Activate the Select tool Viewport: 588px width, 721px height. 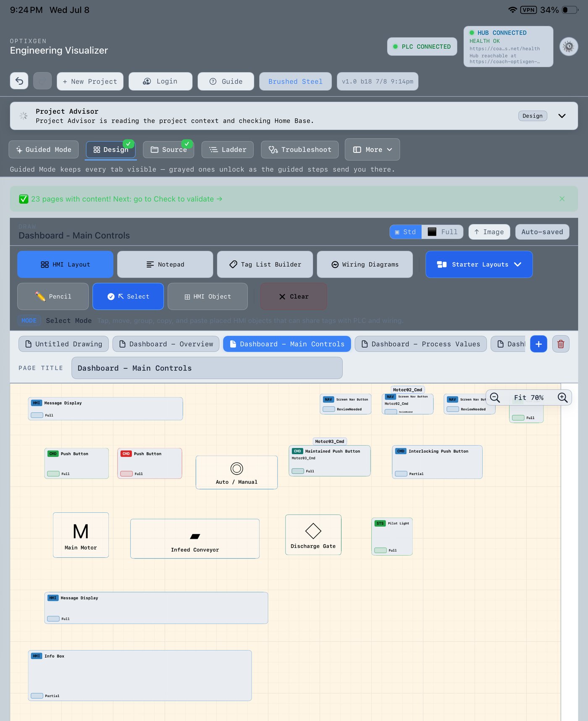128,296
